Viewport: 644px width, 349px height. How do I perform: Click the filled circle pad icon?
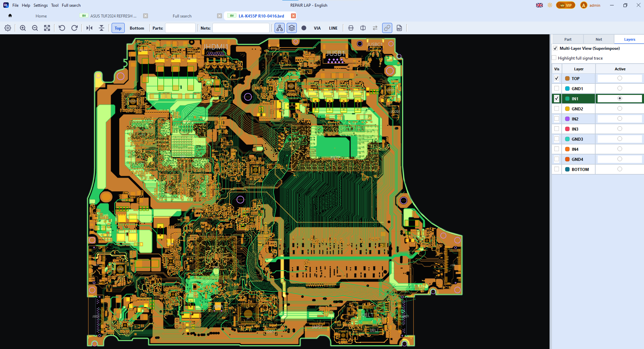click(304, 28)
